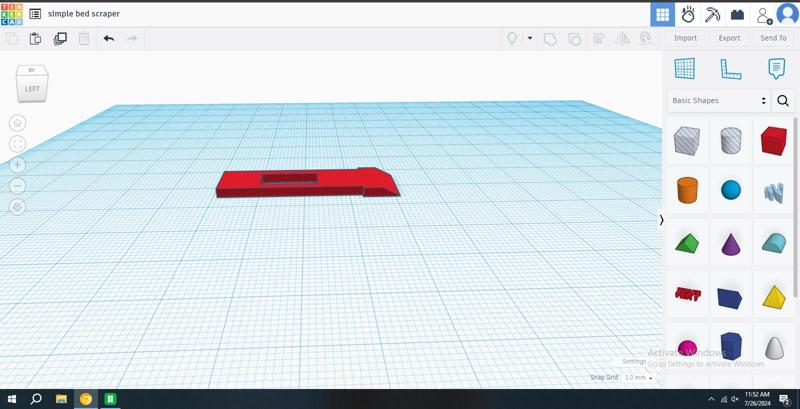Select the red scraper model
This screenshot has height=409, width=800.
(x=308, y=183)
